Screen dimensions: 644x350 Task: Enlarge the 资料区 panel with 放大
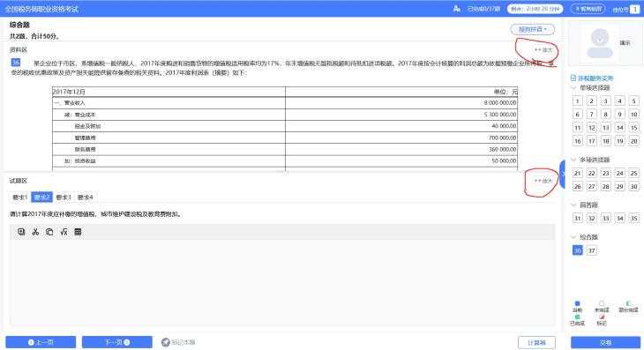(543, 49)
